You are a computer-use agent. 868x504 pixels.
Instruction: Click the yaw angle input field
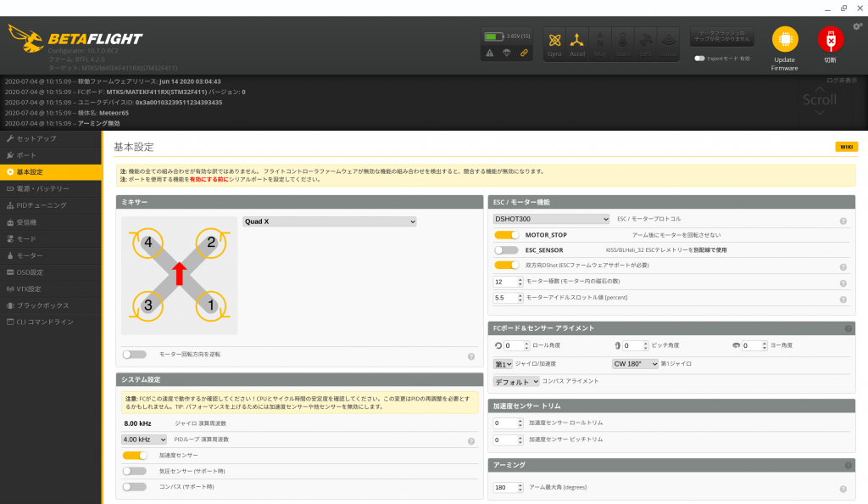pos(754,345)
